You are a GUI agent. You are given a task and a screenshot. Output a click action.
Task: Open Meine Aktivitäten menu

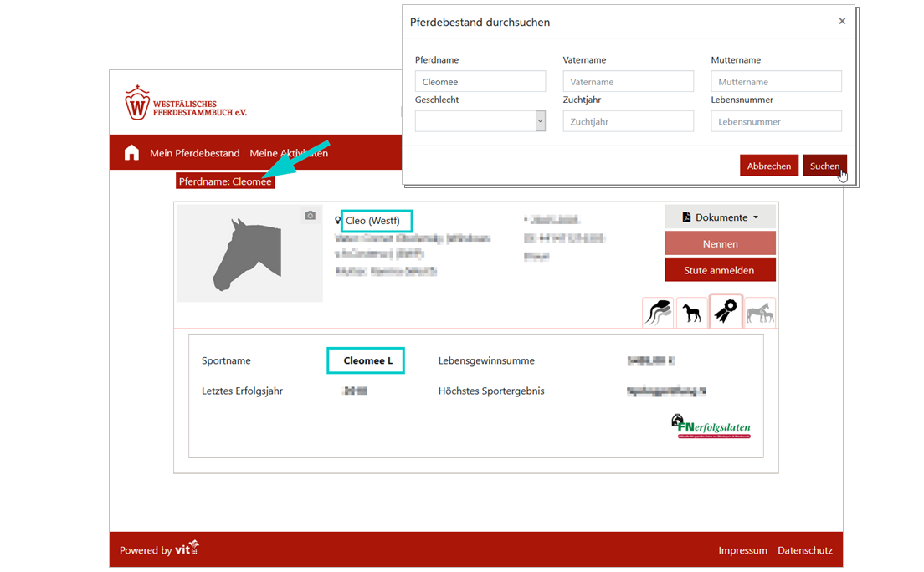[289, 153]
